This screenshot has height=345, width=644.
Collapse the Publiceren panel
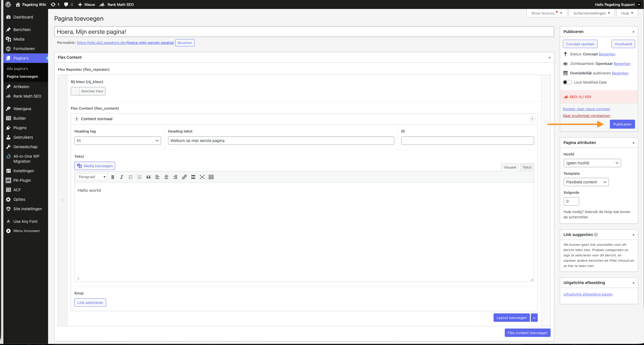click(633, 32)
